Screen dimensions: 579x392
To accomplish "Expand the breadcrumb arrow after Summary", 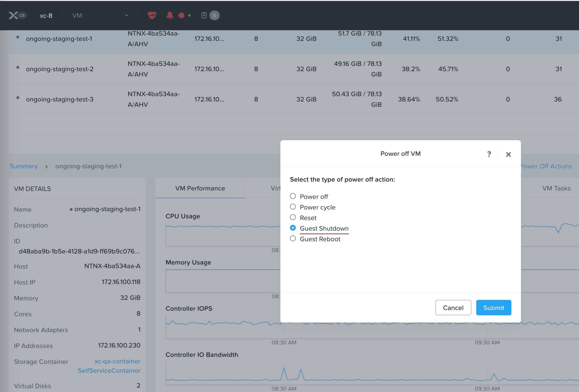I will click(47, 167).
